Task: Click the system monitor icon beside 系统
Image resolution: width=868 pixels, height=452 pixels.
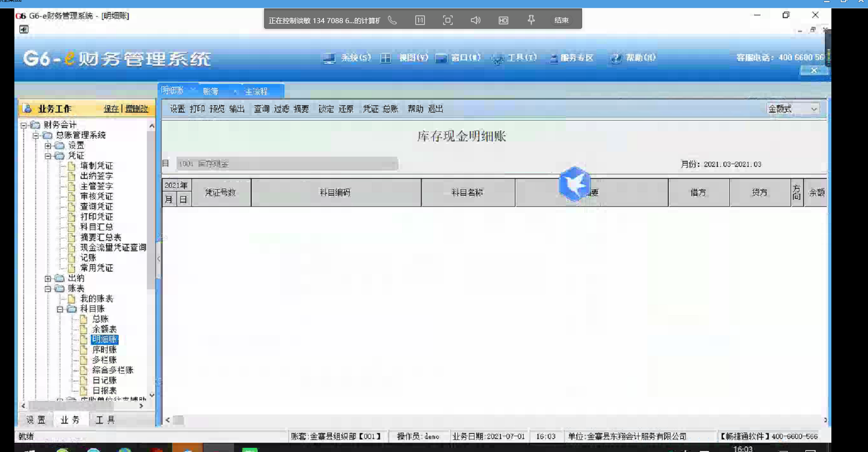Action: [329, 58]
